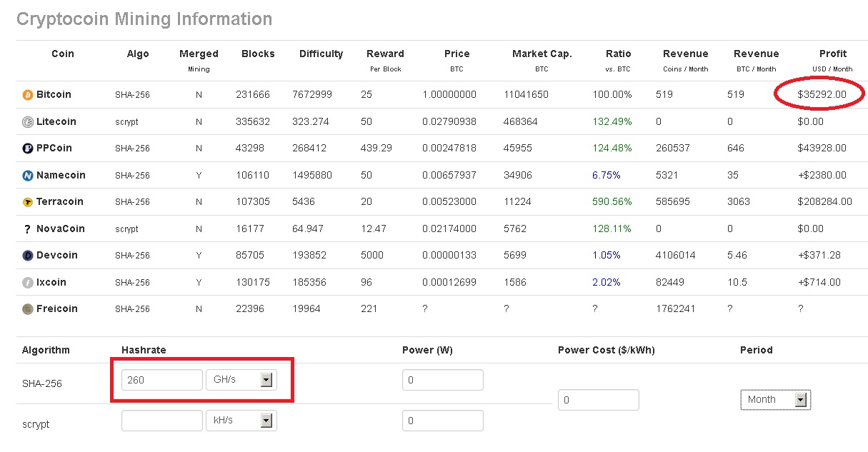Click NovaCoin ratio 128.11%

(x=612, y=228)
